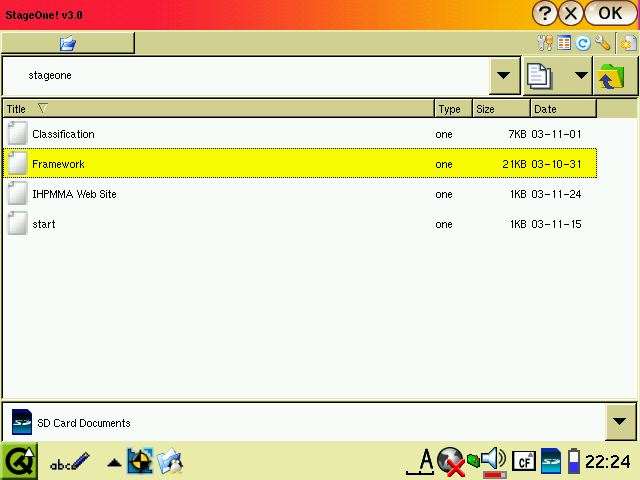Sort by the Date column header
This screenshot has width=640, height=480.
pos(563,109)
